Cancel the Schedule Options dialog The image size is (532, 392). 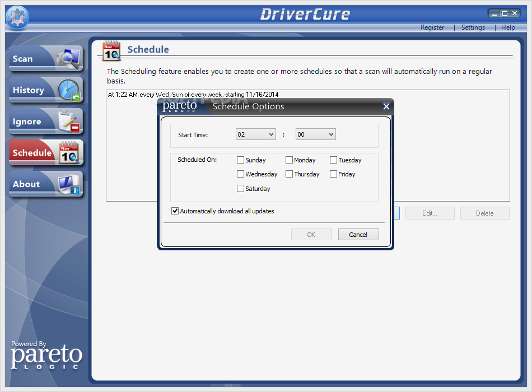click(358, 235)
